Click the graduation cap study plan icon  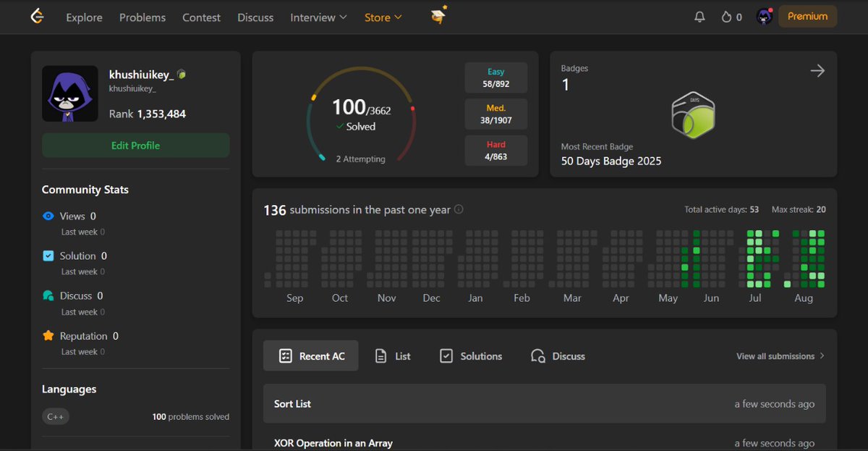point(438,15)
